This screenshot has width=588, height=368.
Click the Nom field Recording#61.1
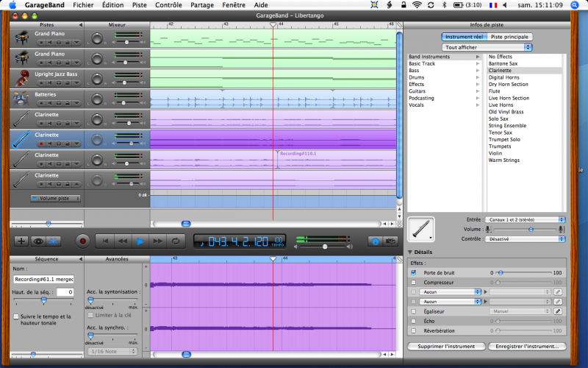[44, 280]
